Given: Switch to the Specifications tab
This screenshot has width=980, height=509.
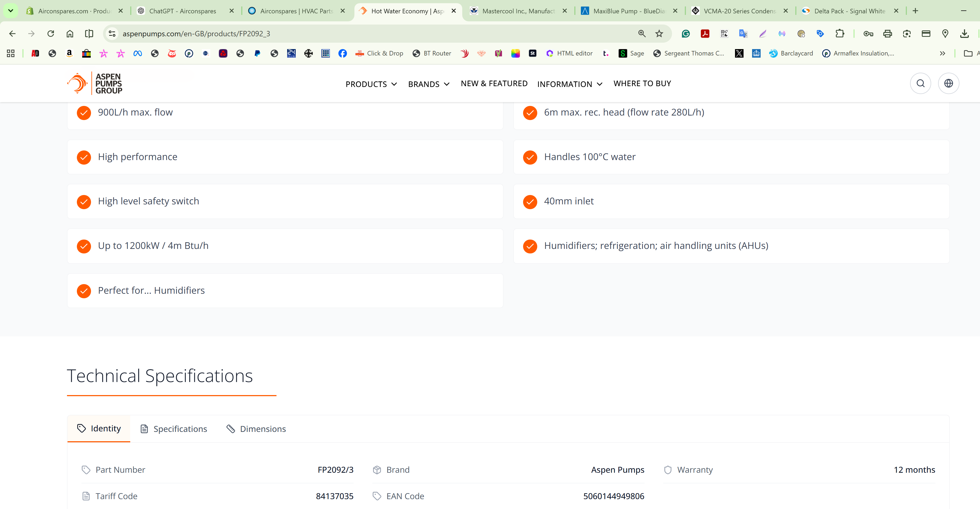Looking at the screenshot, I should [x=174, y=429].
